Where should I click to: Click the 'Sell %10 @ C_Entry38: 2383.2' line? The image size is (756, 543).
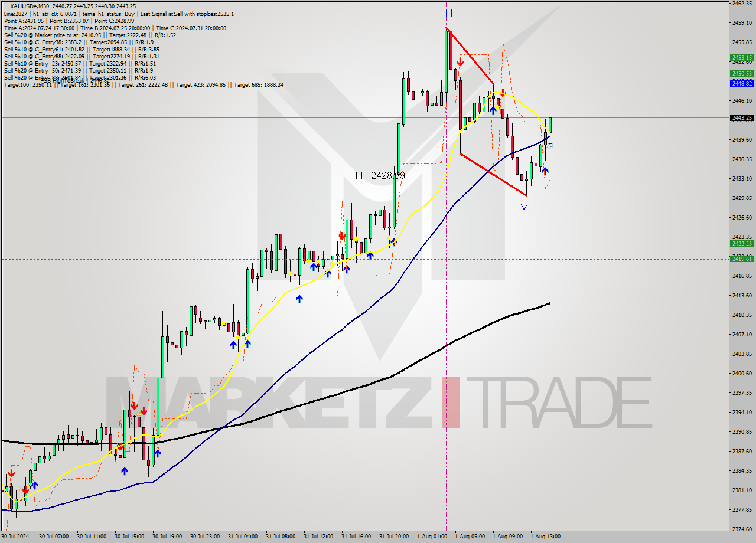pos(79,42)
